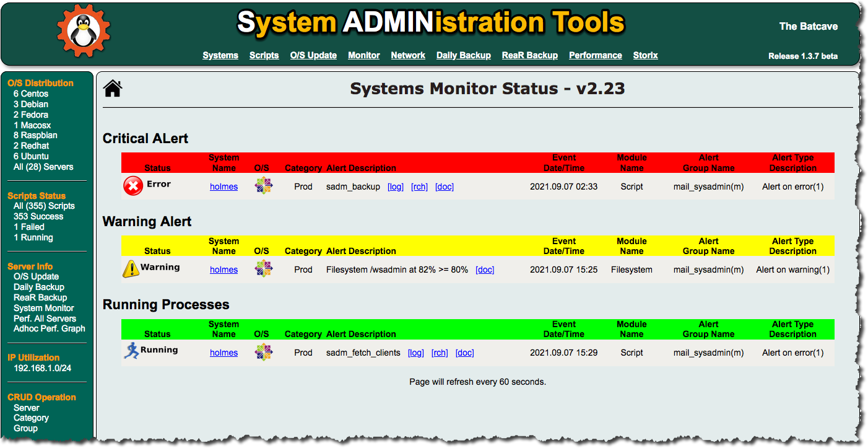Open the Adhoc Perf. Graph sidebar option
This screenshot has height=448, width=868.
point(49,328)
